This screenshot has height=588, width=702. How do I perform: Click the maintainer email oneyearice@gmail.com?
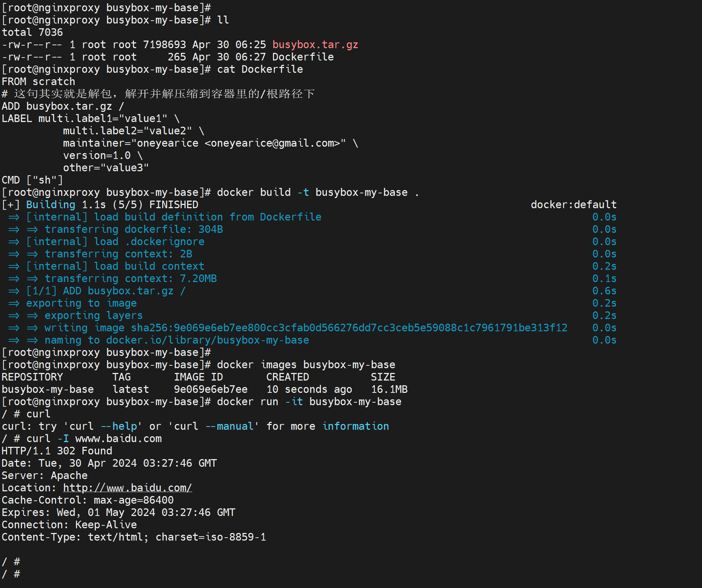click(272, 143)
